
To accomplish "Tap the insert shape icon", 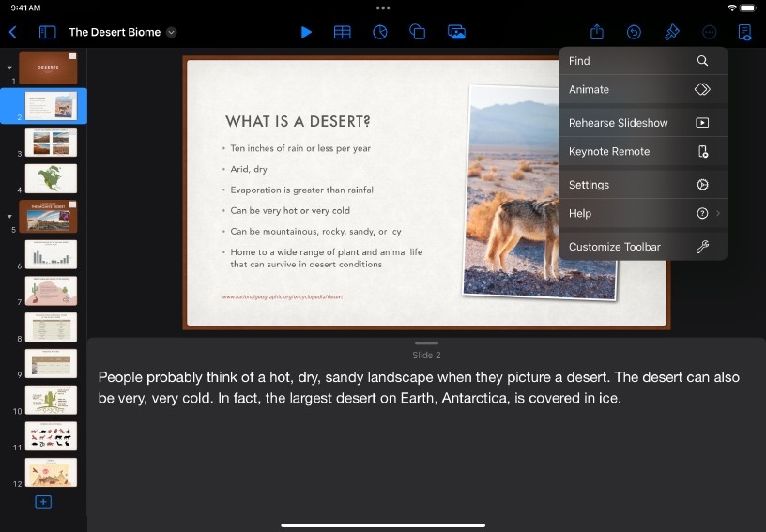I will (x=418, y=32).
